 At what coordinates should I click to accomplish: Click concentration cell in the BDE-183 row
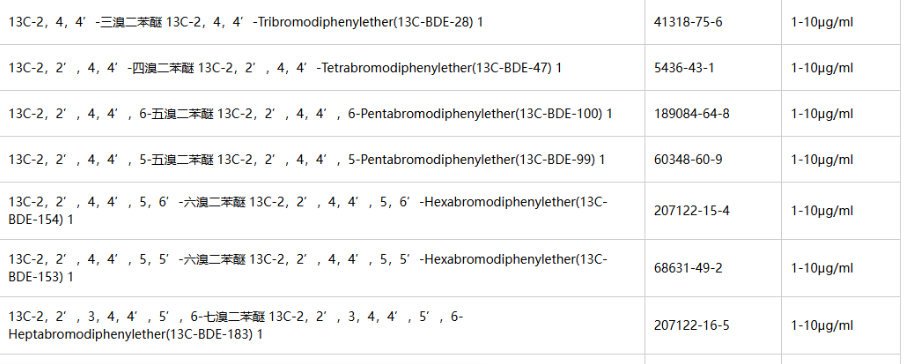coord(822,325)
